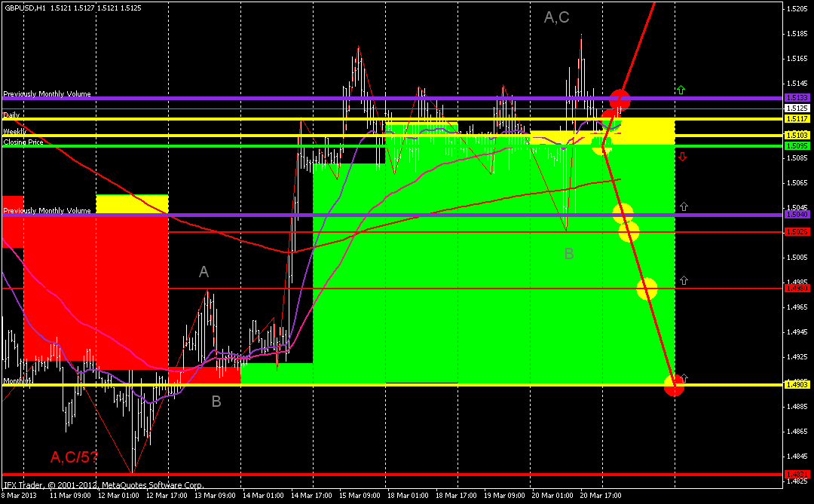Click '19 Mar 09:00' on the time axis
This screenshot has width=814, height=504.
[x=505, y=495]
